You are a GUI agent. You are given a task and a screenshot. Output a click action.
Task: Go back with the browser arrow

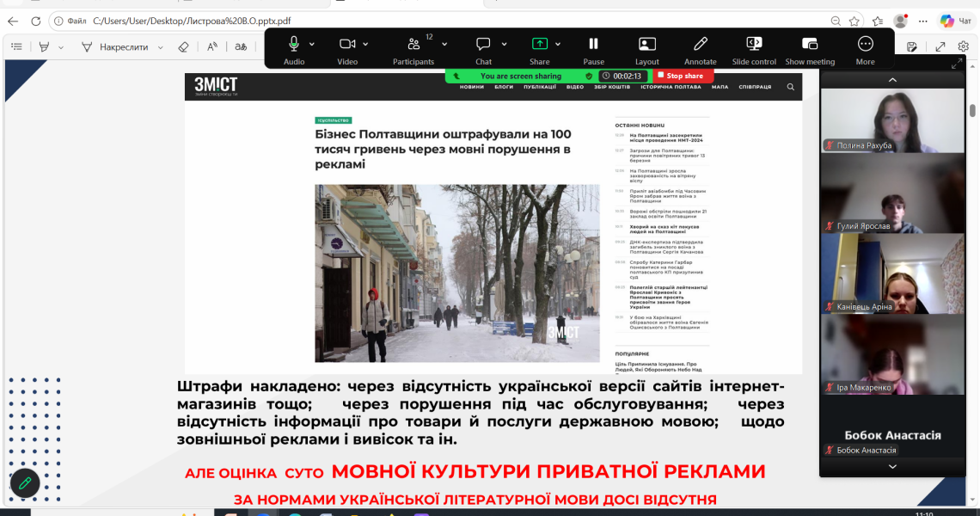click(13, 21)
